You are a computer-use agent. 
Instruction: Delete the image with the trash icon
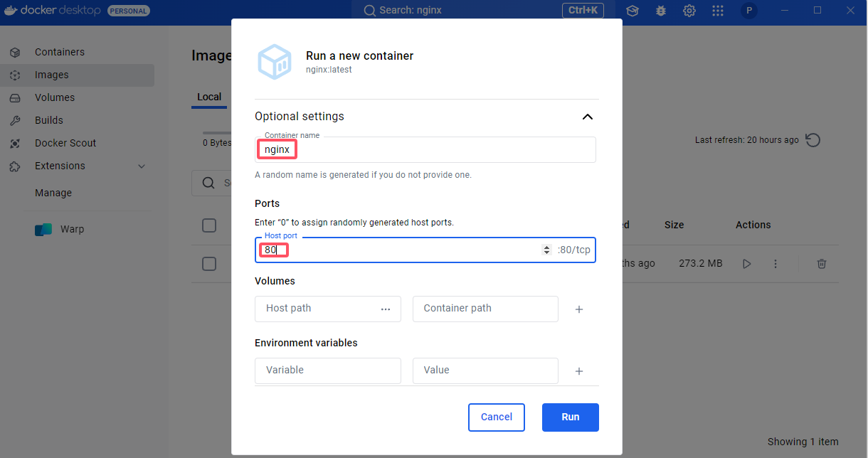pos(822,264)
